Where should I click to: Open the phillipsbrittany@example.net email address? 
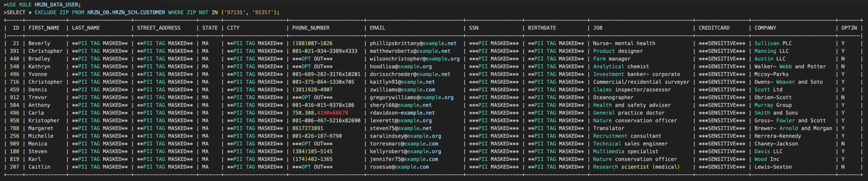click(413, 43)
